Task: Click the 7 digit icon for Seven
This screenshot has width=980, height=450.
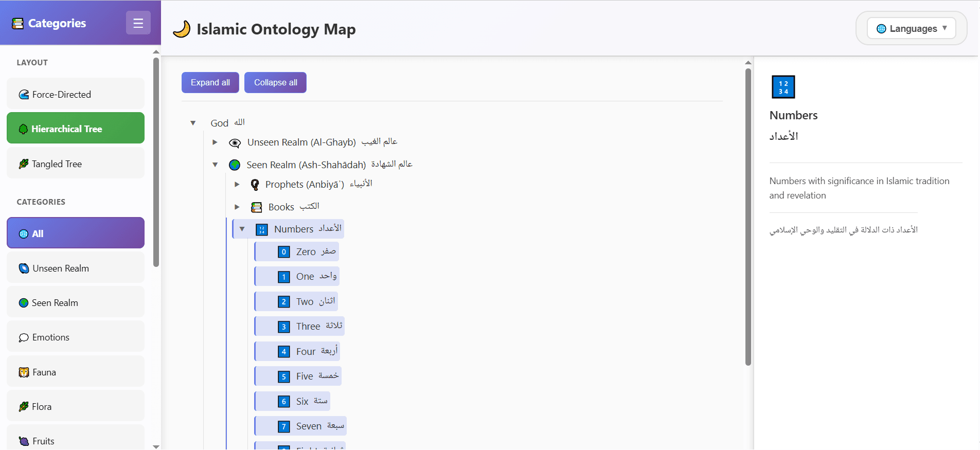Action: (284, 426)
